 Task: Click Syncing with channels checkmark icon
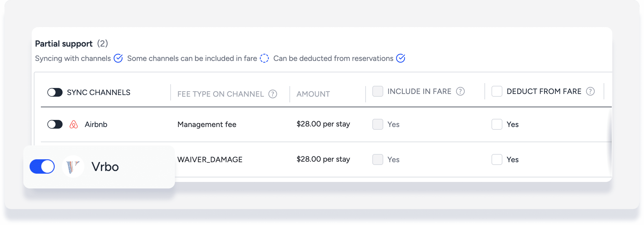click(x=118, y=58)
